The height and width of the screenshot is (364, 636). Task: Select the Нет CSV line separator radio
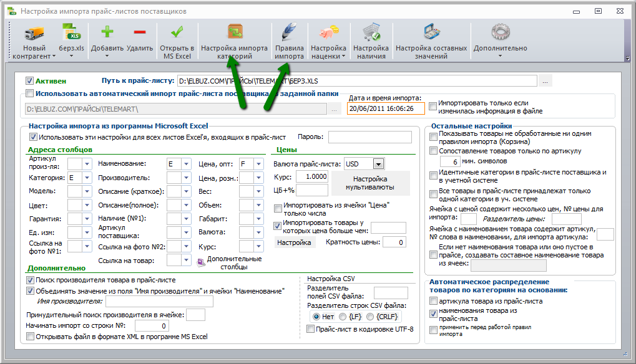(316, 317)
